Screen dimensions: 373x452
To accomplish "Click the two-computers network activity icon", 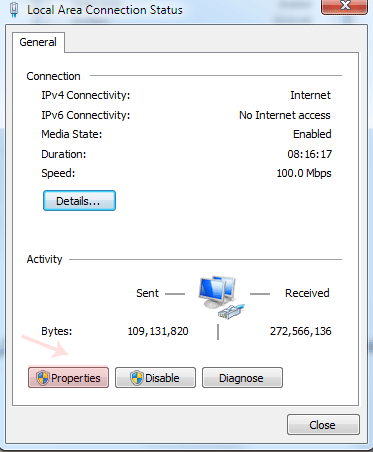I will tap(221, 298).
